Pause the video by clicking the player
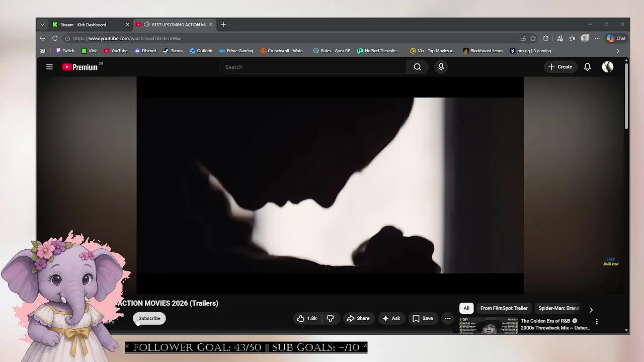The image size is (644, 362). 330,185
